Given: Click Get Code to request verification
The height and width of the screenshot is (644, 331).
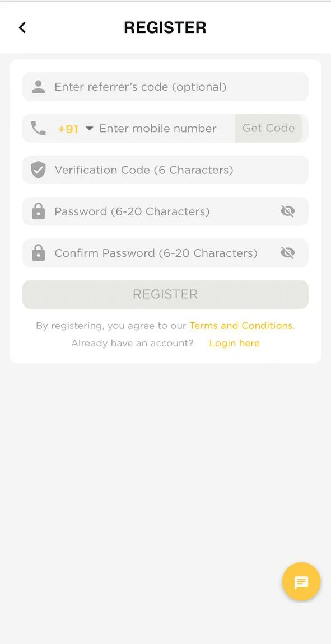Looking at the screenshot, I should pos(268,128).
